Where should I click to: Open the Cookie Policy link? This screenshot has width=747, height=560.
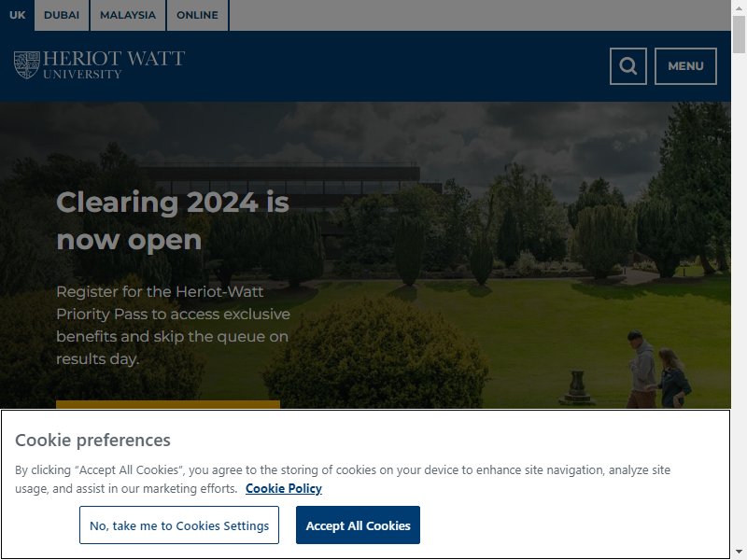pos(284,488)
